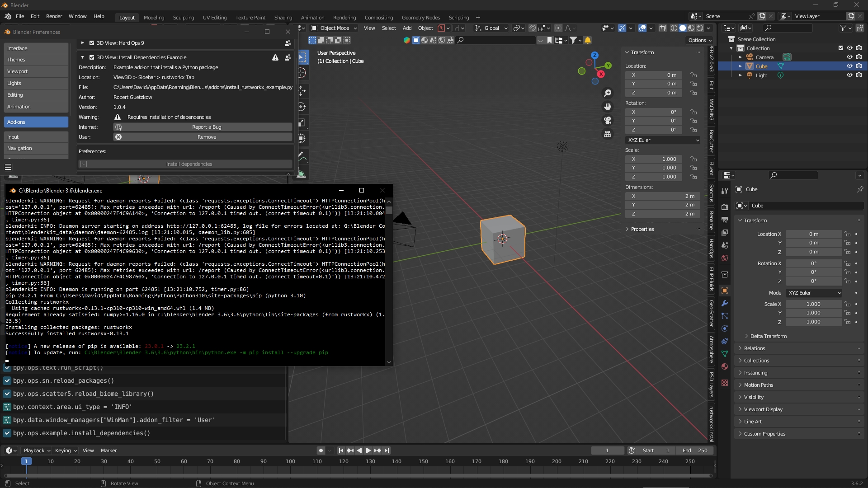Open Themes section in Preferences

(36, 60)
